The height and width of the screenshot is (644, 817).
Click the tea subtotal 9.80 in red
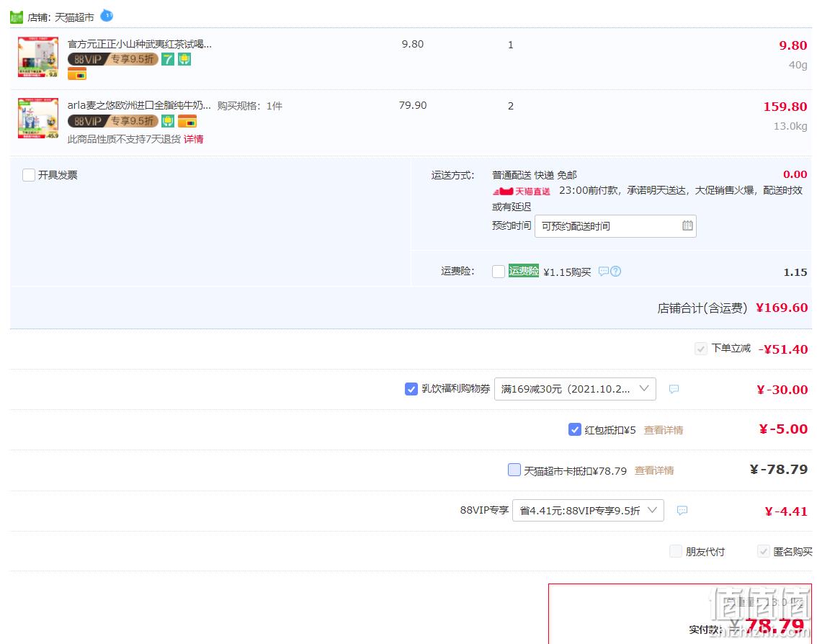pos(793,45)
